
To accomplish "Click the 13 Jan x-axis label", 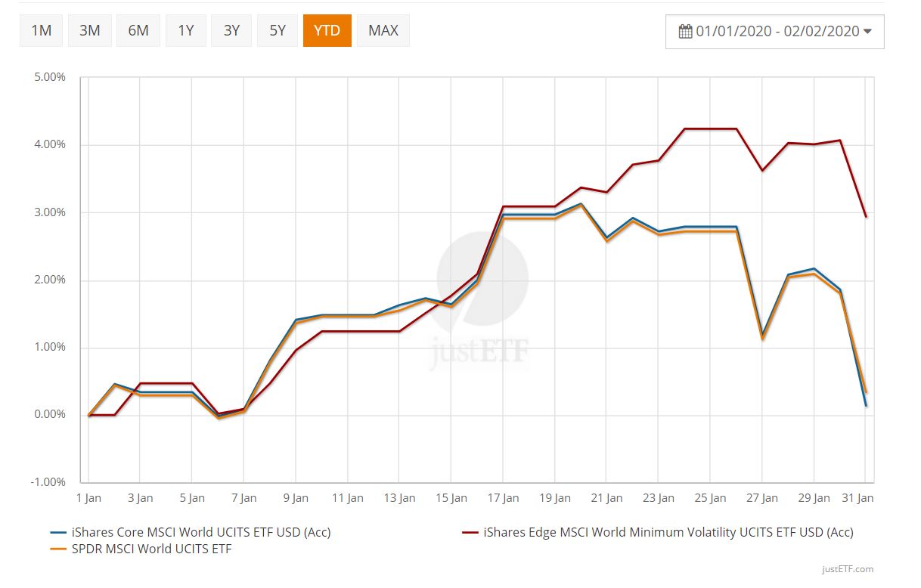I will click(399, 498).
